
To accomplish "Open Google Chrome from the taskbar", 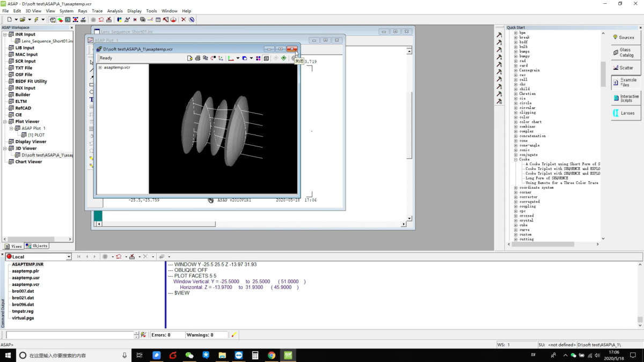I will (x=272, y=355).
